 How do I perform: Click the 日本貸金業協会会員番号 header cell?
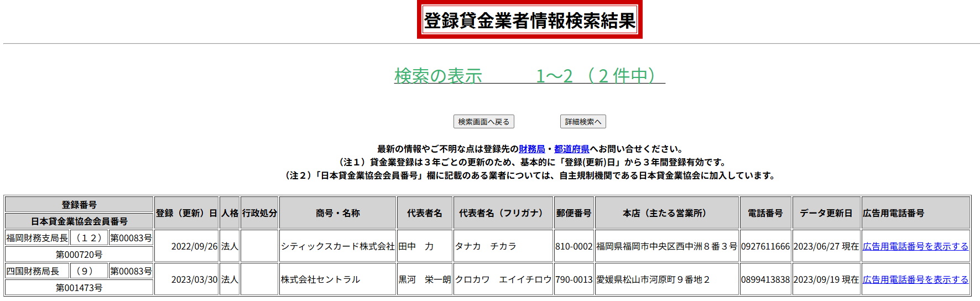click(79, 221)
